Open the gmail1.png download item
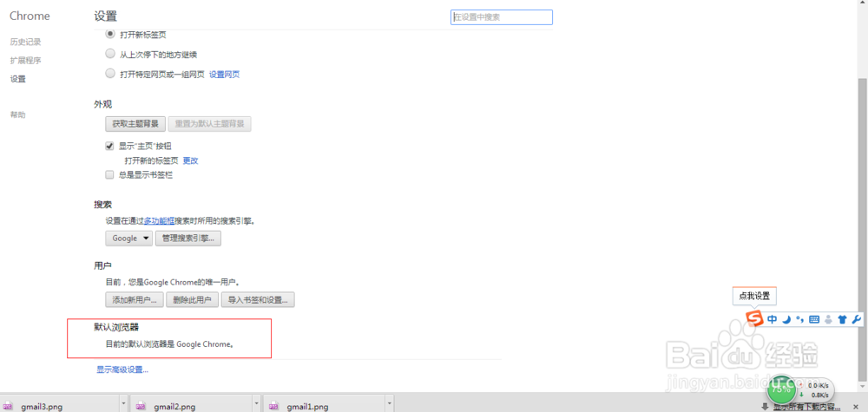The height and width of the screenshot is (412, 868). click(323, 403)
